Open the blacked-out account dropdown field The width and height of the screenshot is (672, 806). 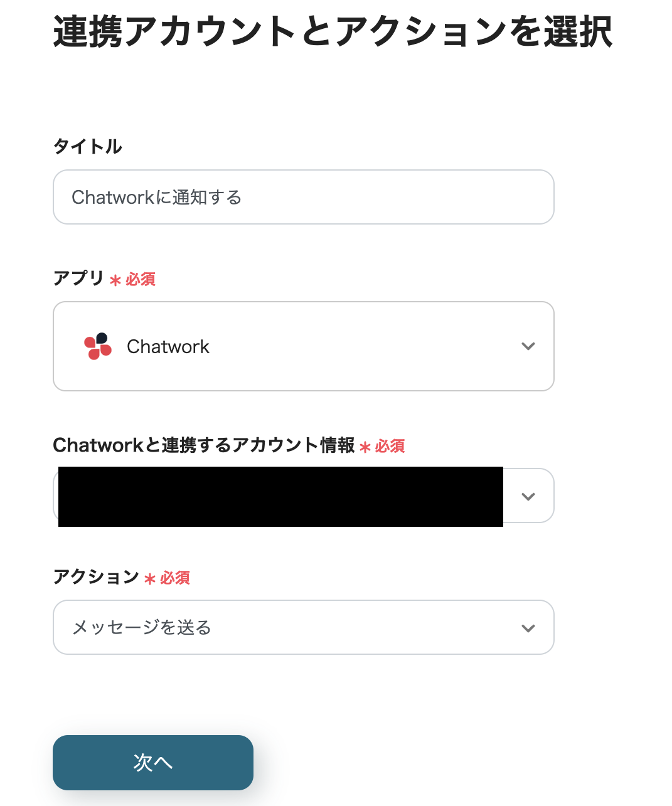pos(280,496)
